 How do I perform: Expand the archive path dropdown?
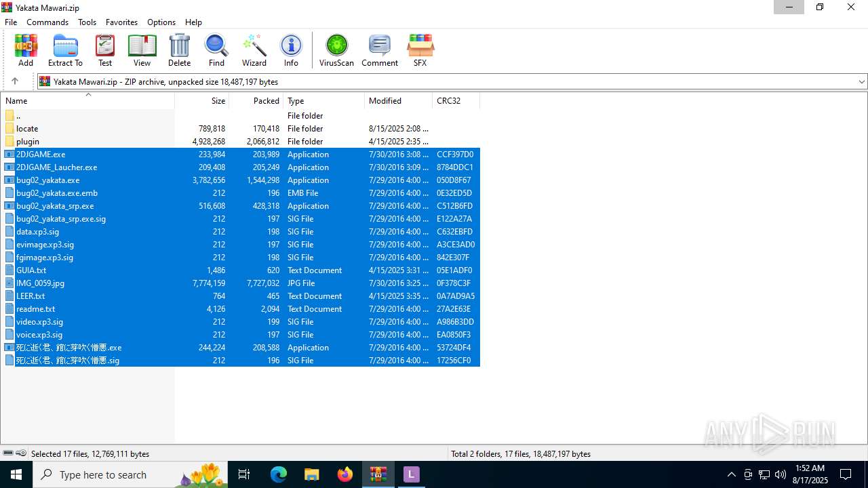[861, 82]
